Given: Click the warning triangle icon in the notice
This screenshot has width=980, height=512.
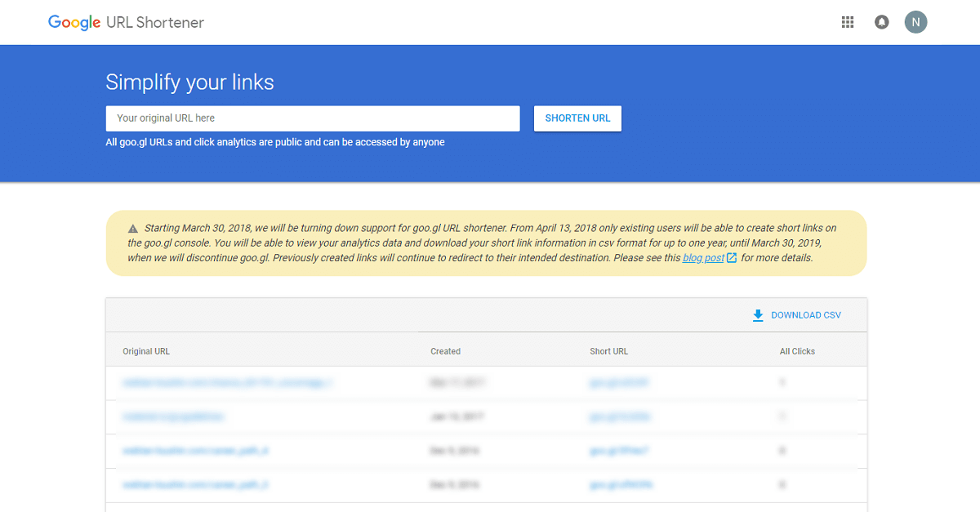Looking at the screenshot, I should pos(133,229).
